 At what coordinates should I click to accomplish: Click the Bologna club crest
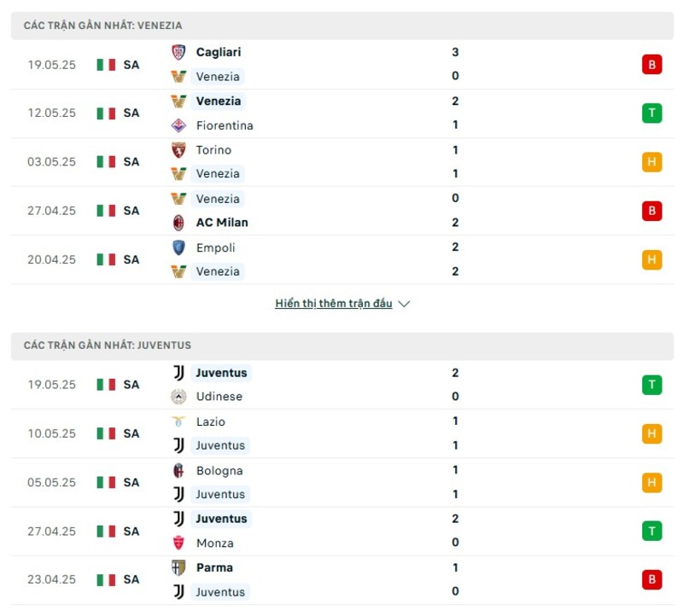point(179,470)
